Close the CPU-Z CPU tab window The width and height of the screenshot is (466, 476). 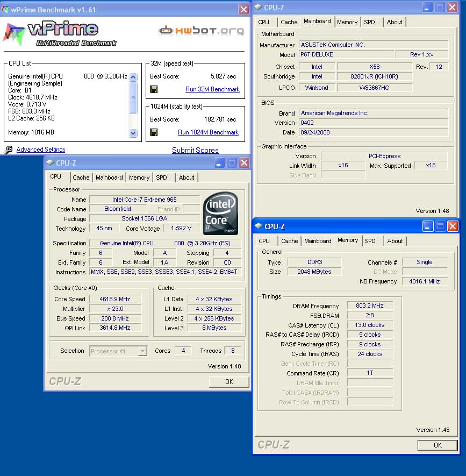244,163
